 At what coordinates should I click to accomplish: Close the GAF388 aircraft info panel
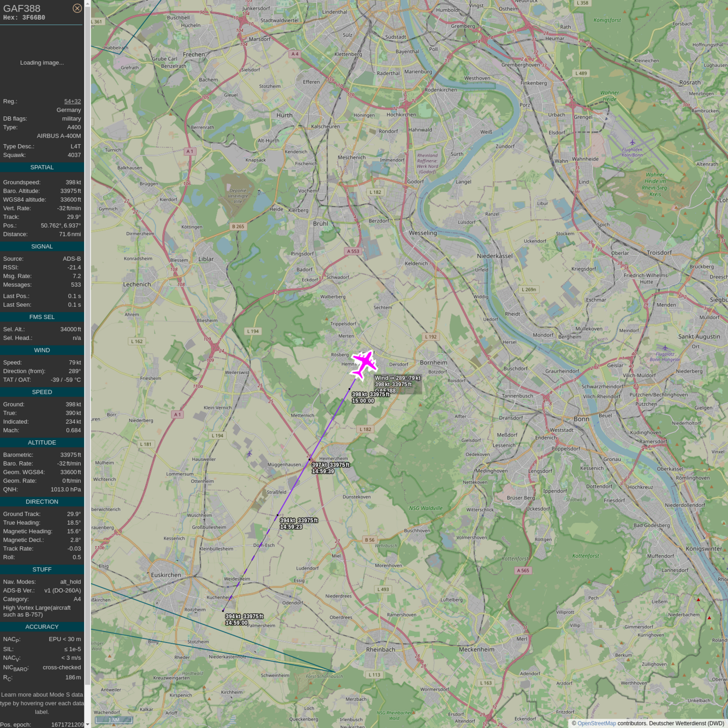coord(77,8)
